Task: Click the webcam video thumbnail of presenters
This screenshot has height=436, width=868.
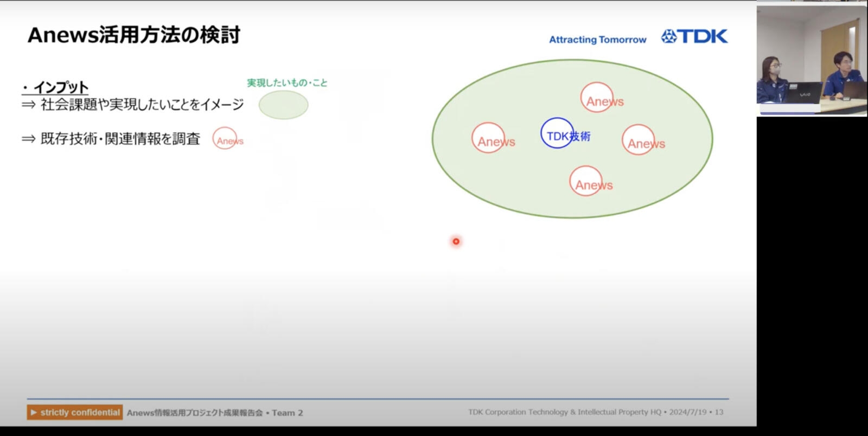Action: [x=812, y=60]
